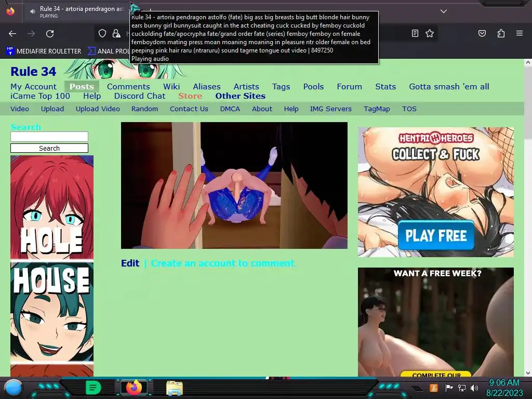Open the taskbar clock showing 9:06 AM

pyautogui.click(x=504, y=388)
